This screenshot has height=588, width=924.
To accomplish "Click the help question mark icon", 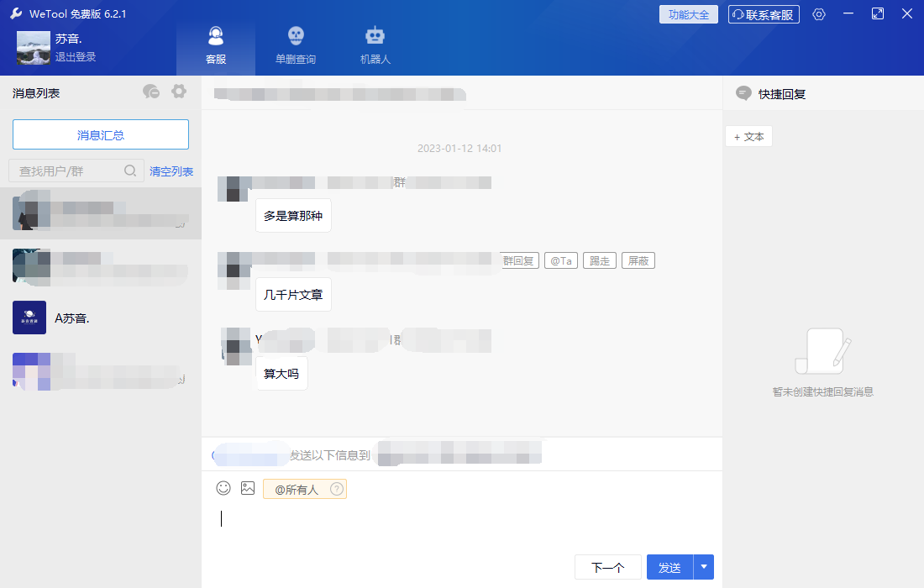I will 337,490.
